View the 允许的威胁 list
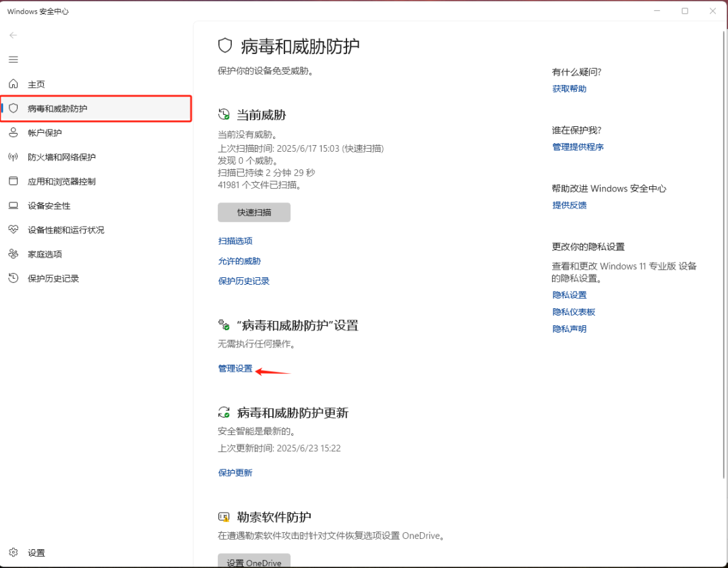This screenshot has height=568, width=728. (x=235, y=261)
